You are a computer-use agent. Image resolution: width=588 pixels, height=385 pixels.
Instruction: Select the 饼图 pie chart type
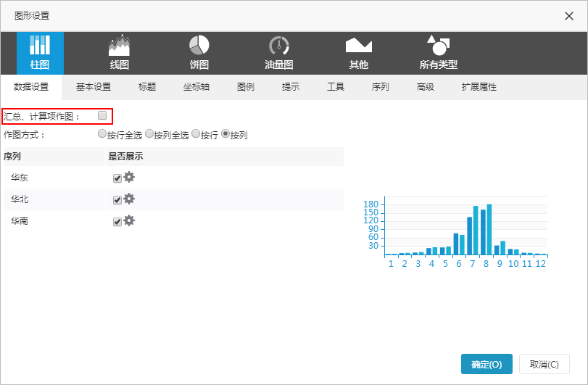tap(199, 53)
